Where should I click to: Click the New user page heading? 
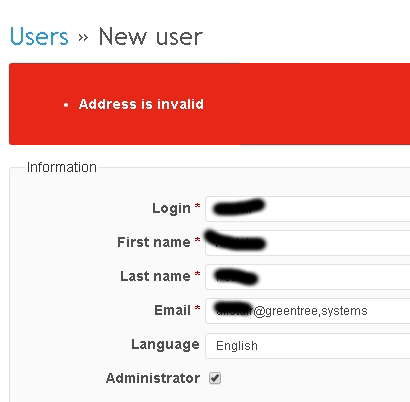[x=151, y=36]
